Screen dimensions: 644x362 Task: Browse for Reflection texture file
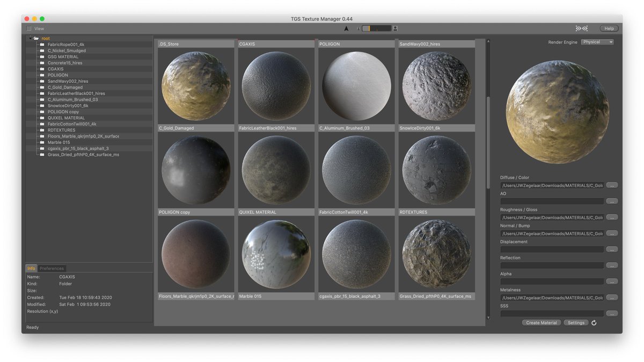click(x=612, y=266)
